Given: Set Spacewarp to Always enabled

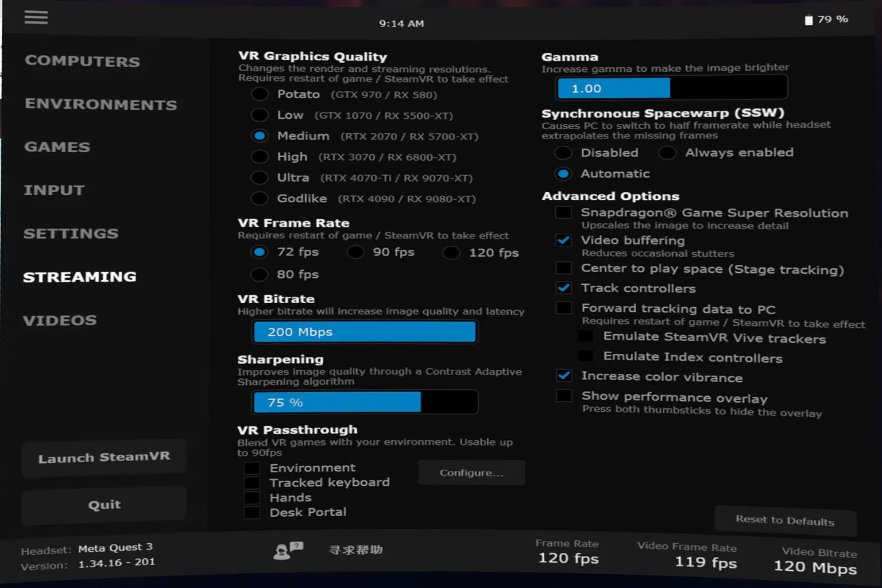Looking at the screenshot, I should pyautogui.click(x=667, y=153).
